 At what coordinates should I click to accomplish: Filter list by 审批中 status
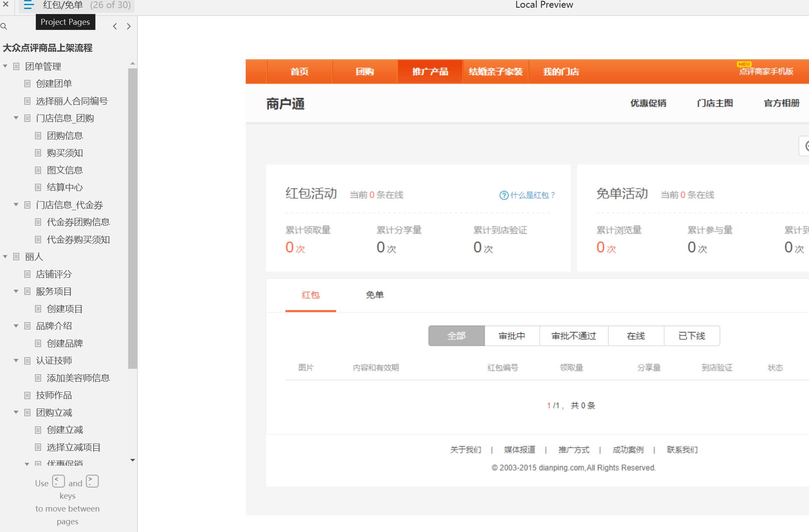pyautogui.click(x=512, y=336)
